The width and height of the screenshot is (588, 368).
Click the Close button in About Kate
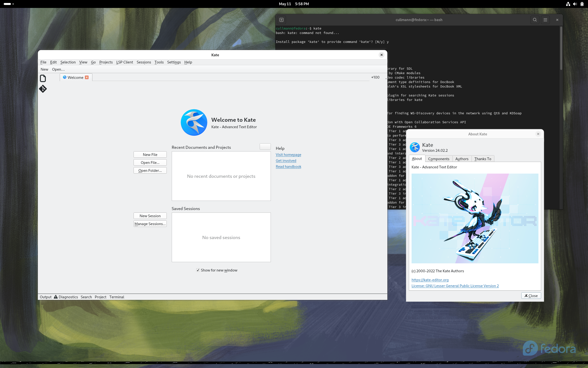531,296
